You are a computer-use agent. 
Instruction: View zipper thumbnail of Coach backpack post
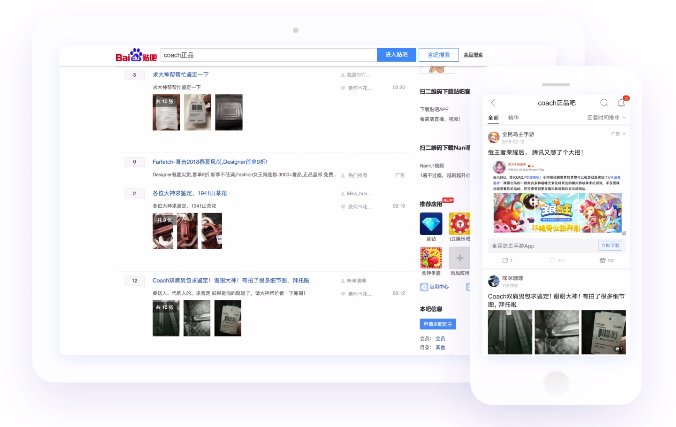click(197, 318)
